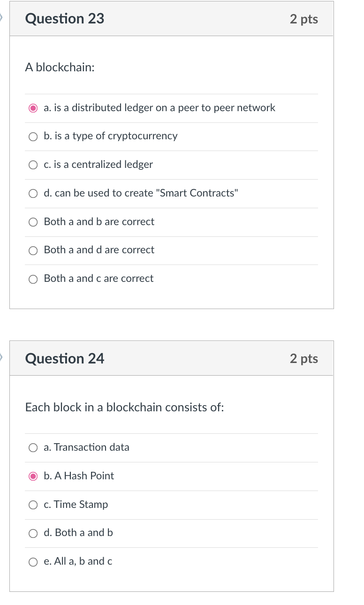Screen dimensions: 364x605
Task: Click the "2 pts" label for Question 24
Action: [305, 358]
